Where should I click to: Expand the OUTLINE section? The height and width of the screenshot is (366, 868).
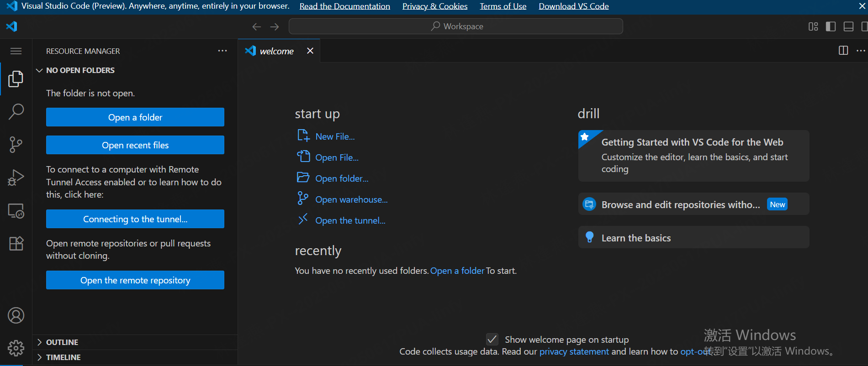coord(39,342)
